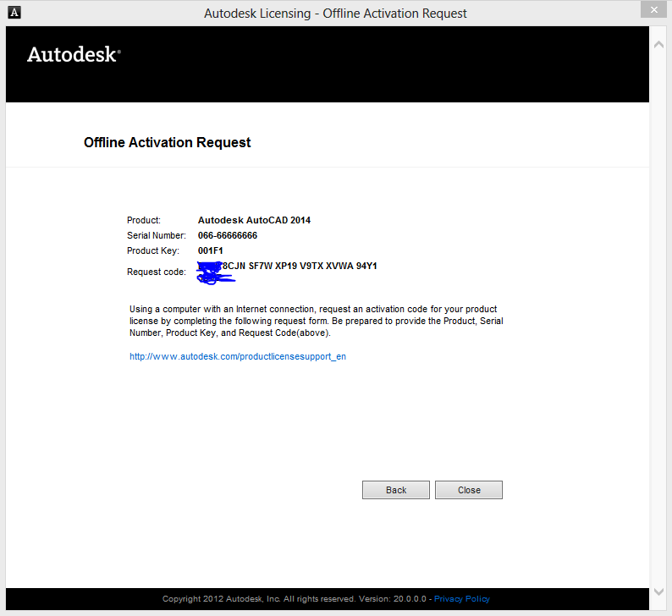This screenshot has height=616, width=672.
Task: Click the Product Key label
Action: coord(153,250)
